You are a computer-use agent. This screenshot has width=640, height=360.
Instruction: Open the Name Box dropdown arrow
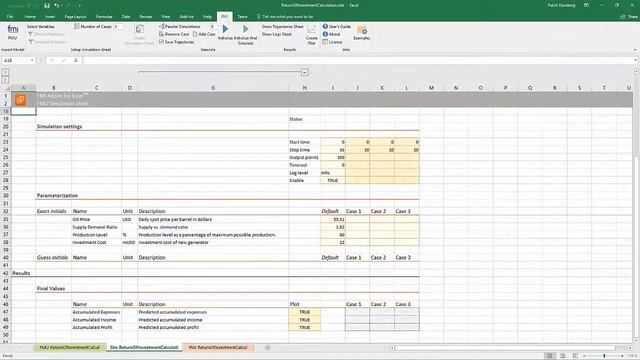point(31,60)
